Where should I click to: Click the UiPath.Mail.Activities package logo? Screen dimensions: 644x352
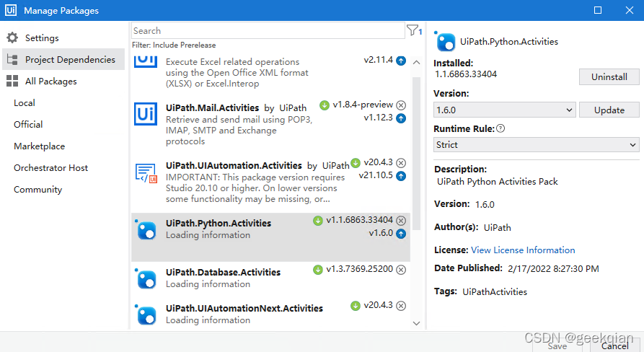pos(146,114)
